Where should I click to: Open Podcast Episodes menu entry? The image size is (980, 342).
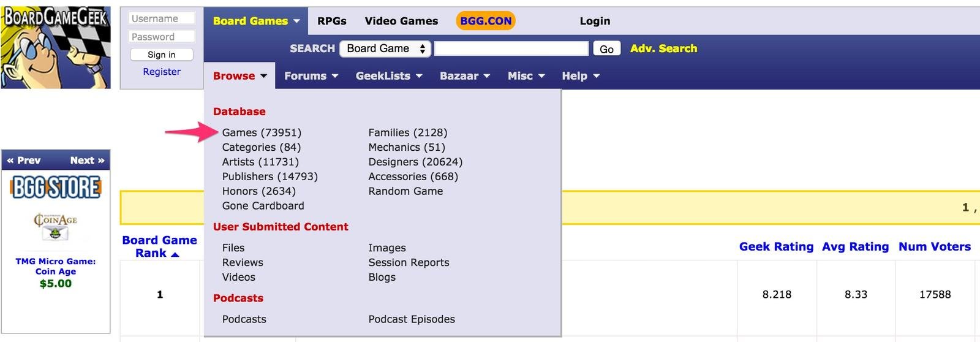412,319
